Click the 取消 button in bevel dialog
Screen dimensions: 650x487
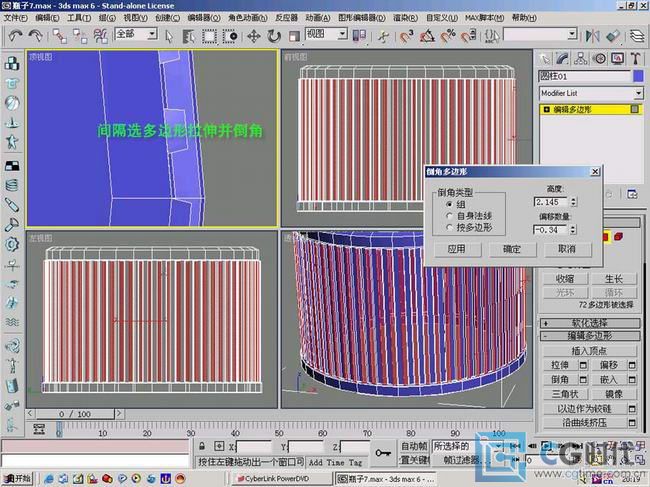[567, 249]
